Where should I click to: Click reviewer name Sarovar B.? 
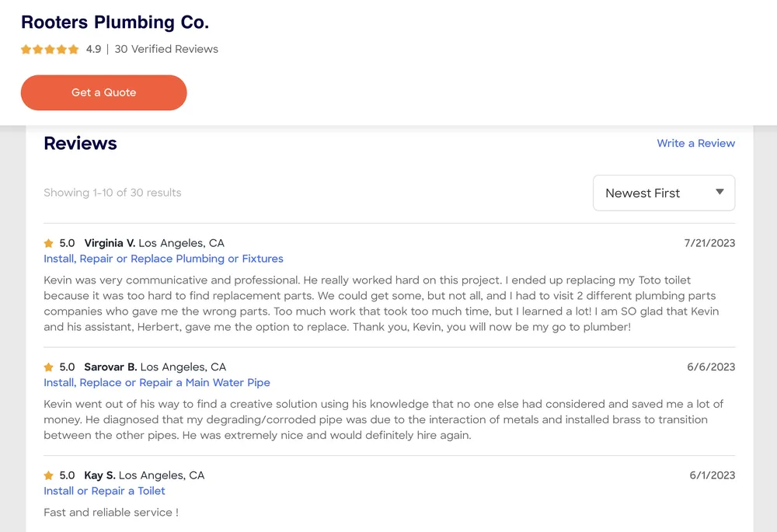[x=110, y=367]
